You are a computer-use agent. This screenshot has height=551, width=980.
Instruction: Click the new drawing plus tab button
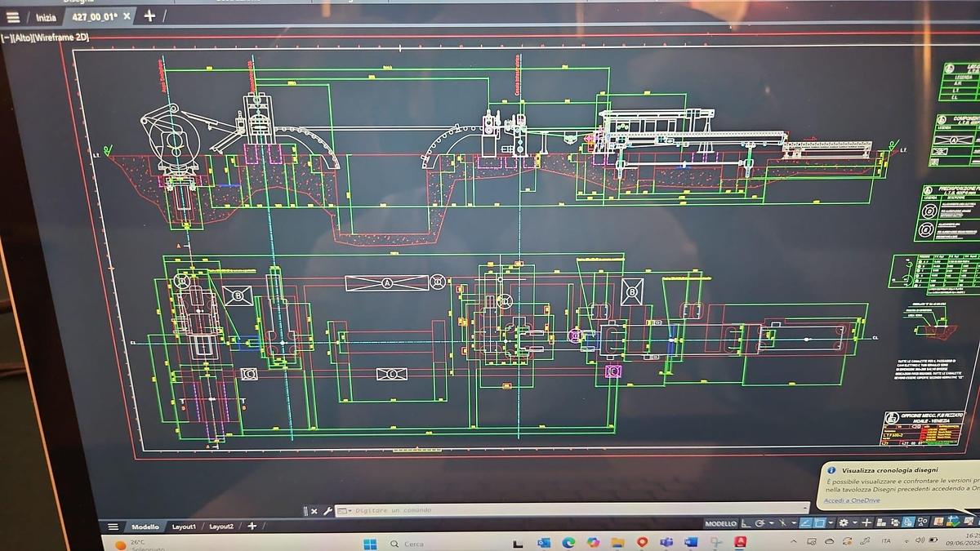pos(149,16)
